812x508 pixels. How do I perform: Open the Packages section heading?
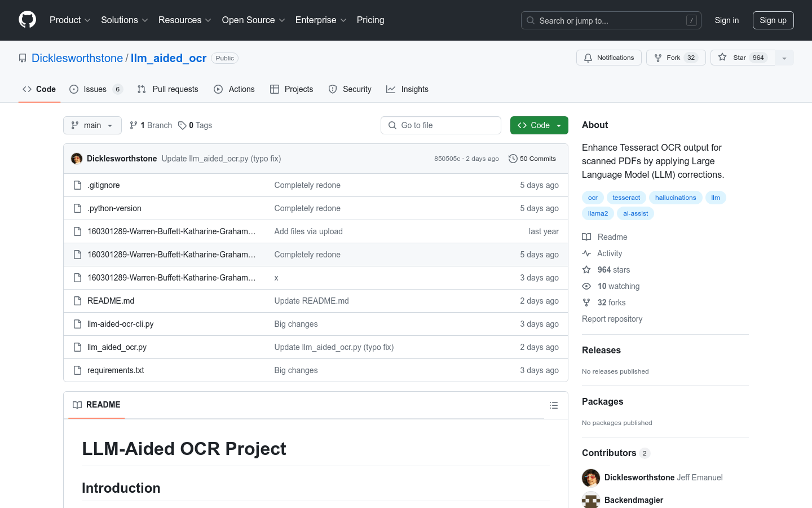(x=603, y=401)
